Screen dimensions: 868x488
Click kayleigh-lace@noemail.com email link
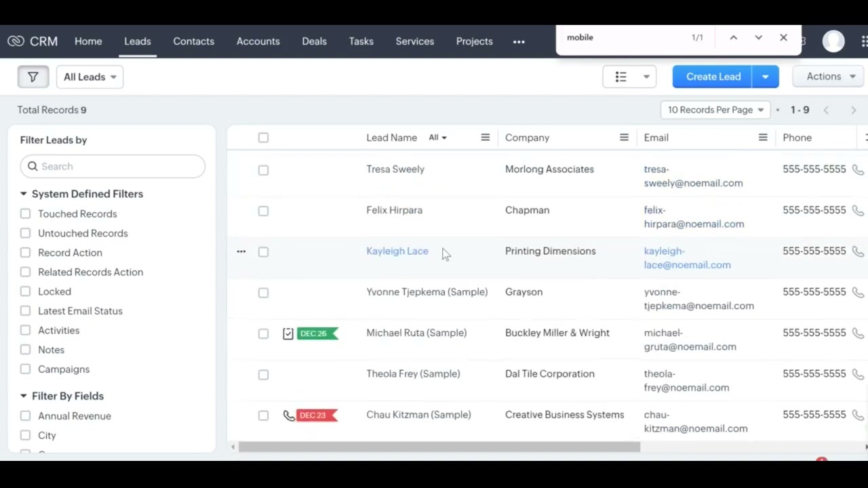coord(687,258)
